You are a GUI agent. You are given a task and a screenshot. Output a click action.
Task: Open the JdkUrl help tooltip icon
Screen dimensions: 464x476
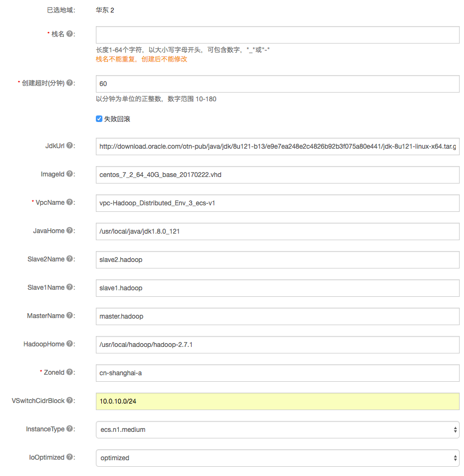70,145
